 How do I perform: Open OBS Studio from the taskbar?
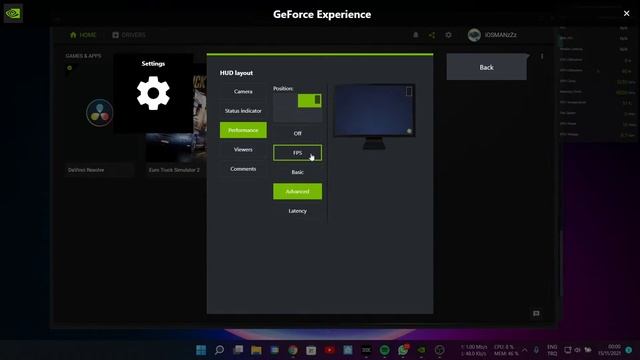[x=440, y=350]
